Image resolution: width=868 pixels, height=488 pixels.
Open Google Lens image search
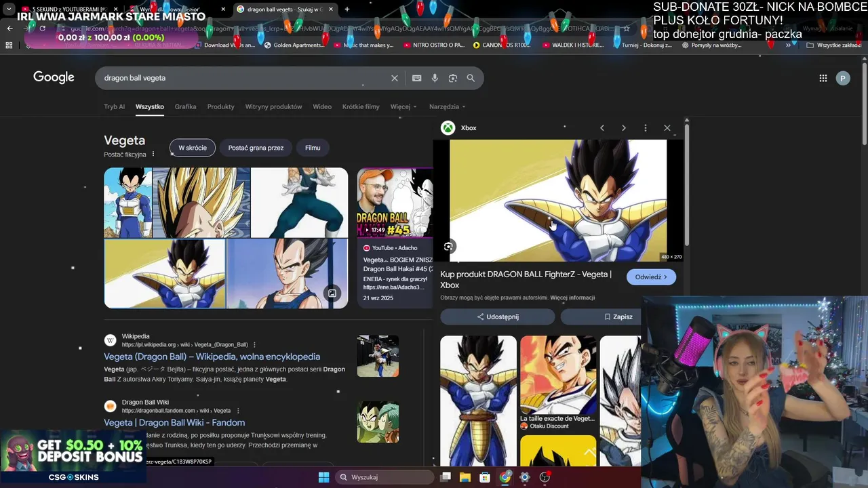[453, 78]
